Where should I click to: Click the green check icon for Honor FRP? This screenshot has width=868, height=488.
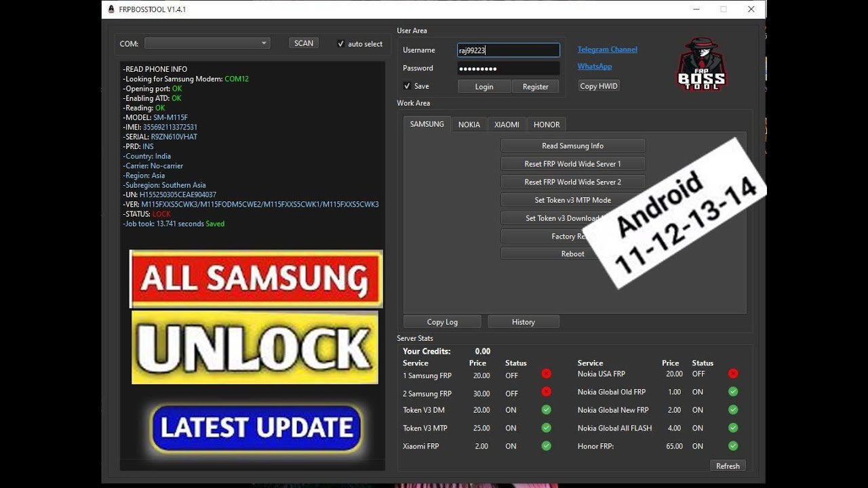tap(733, 446)
